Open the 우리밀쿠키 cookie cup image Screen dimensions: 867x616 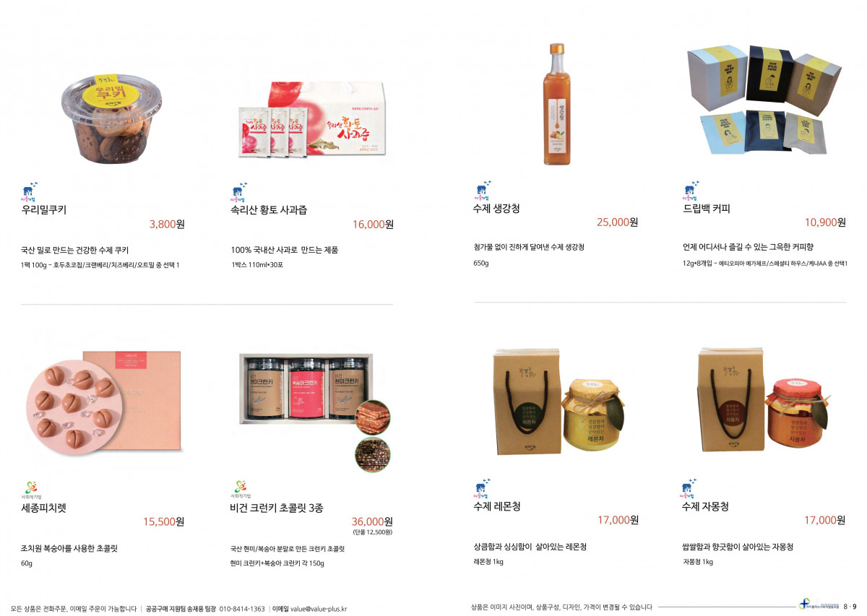coord(108,118)
